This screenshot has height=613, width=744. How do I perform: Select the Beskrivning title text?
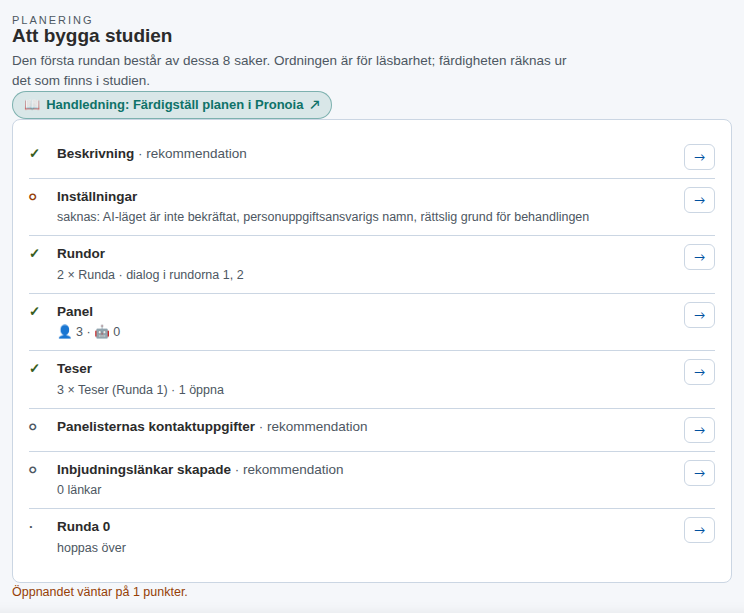95,154
